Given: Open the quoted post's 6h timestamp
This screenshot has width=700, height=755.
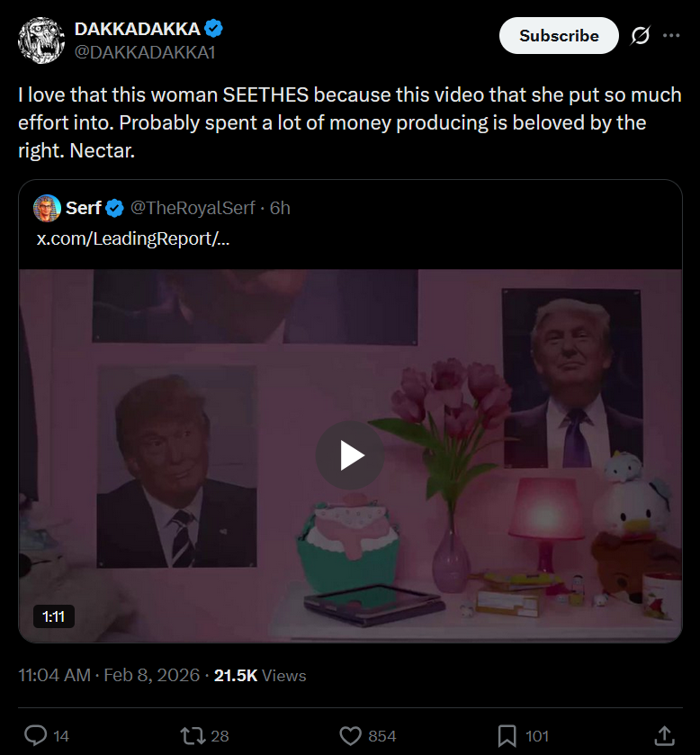Looking at the screenshot, I should pos(280,208).
